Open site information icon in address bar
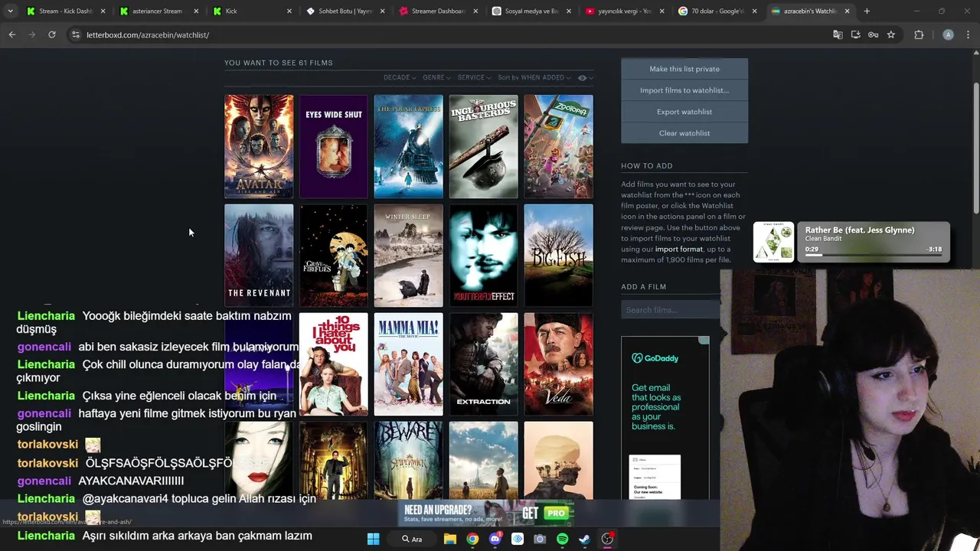Screen dimensions: 980x551 (75, 34)
